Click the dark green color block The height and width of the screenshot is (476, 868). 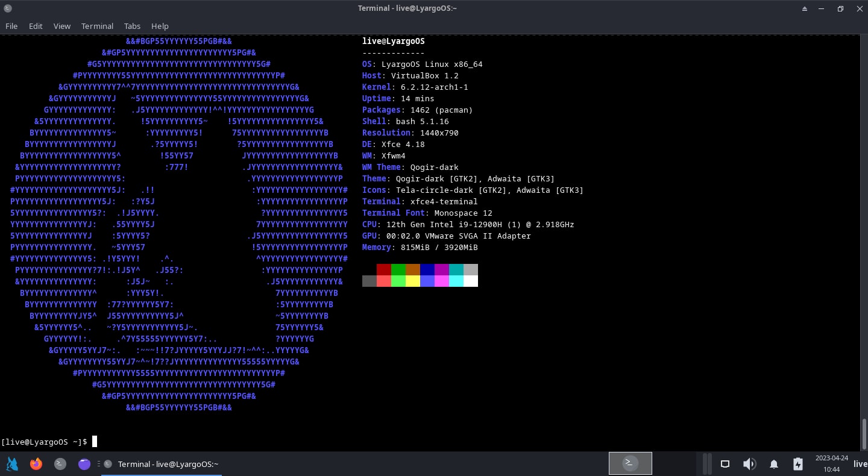point(398,269)
